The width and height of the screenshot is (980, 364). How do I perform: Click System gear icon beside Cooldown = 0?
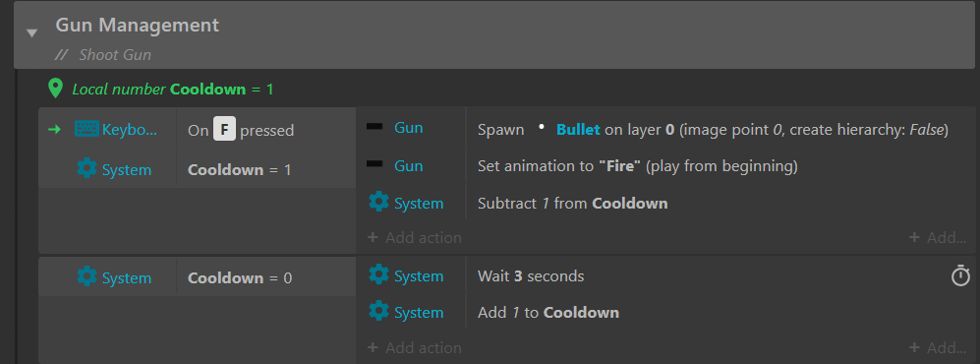pos(86,276)
